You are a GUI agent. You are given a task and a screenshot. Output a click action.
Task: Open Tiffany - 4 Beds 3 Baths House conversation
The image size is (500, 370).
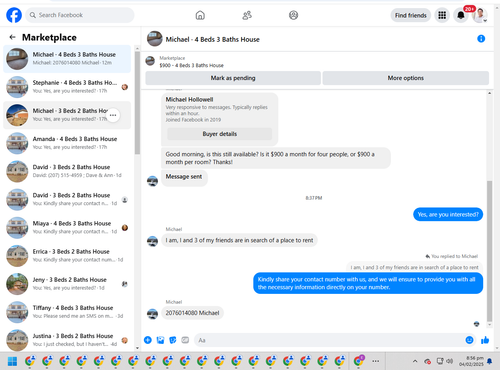(67, 312)
